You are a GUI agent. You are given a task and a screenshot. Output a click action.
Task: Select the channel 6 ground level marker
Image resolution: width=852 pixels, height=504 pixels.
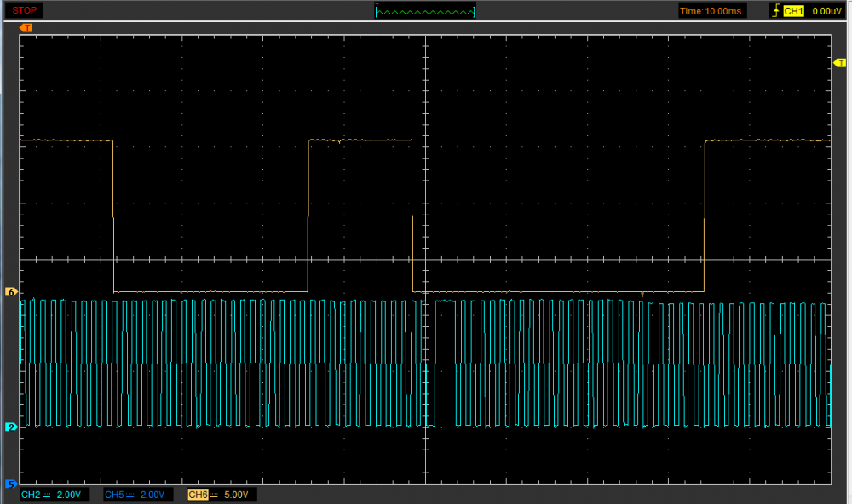pos(11,292)
